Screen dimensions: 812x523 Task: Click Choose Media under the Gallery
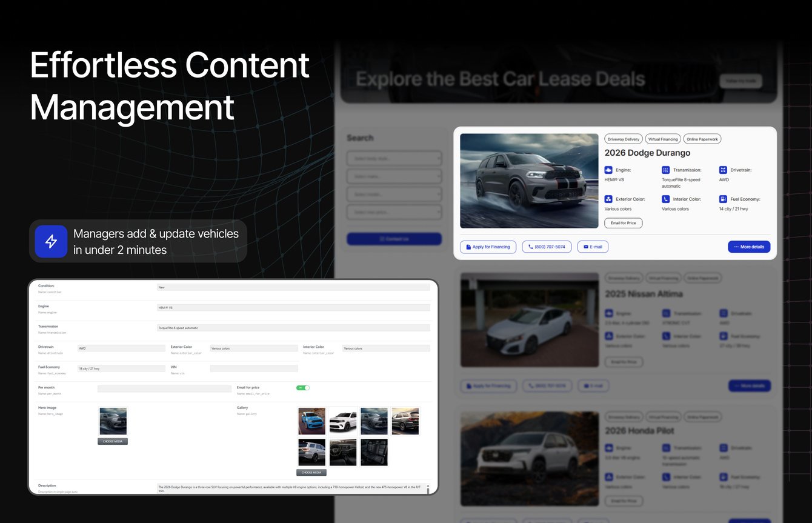[311, 472]
